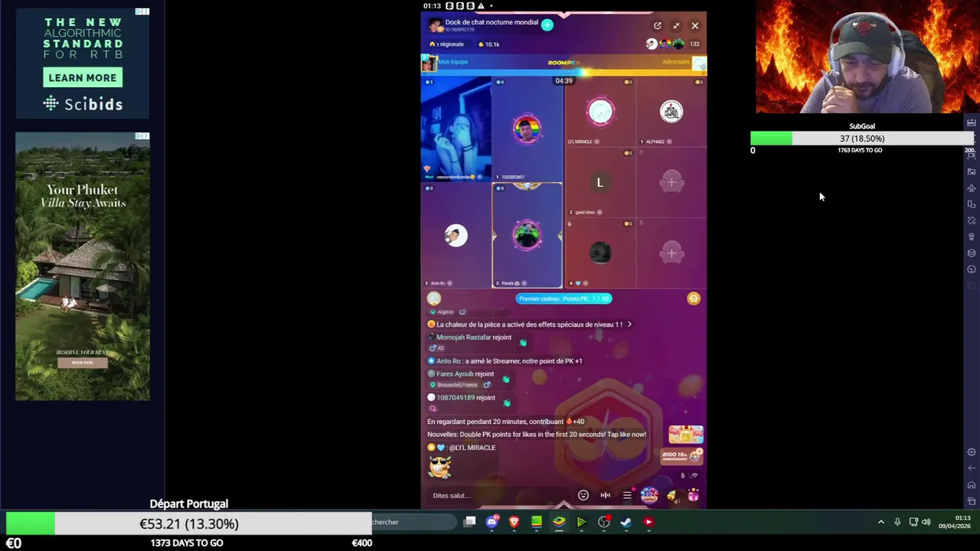Screen dimensions: 980x551
Task: Open the host's live video thumbnail
Action: tap(456, 129)
